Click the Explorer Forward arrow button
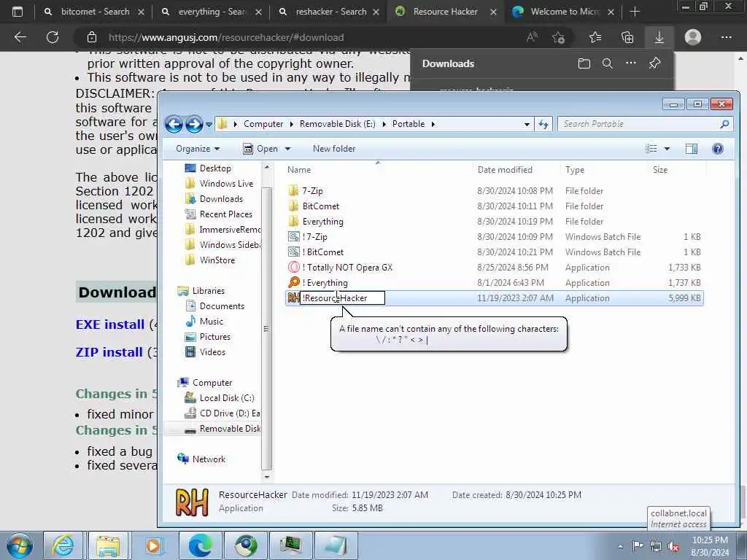The image size is (747, 560). coord(194,124)
